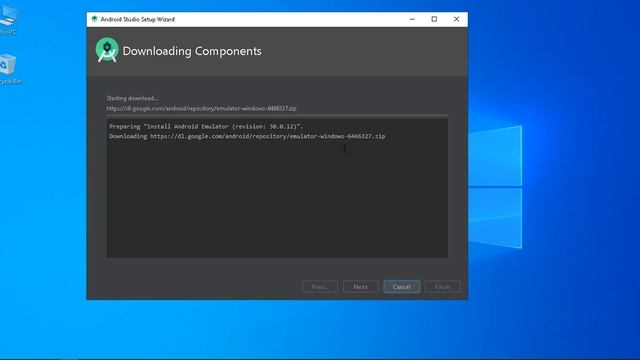
Task: Click the download progress bar
Action: pyautogui.click(x=277, y=116)
